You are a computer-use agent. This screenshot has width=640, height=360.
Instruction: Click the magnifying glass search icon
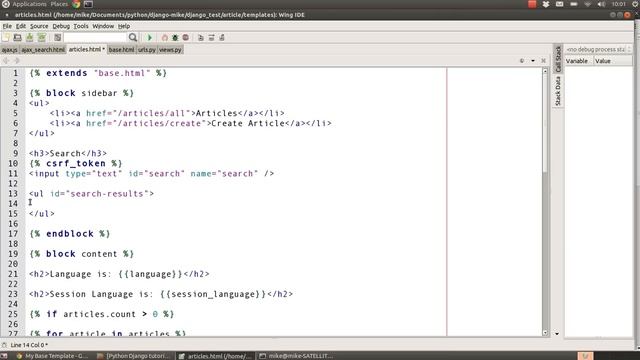click(133, 38)
